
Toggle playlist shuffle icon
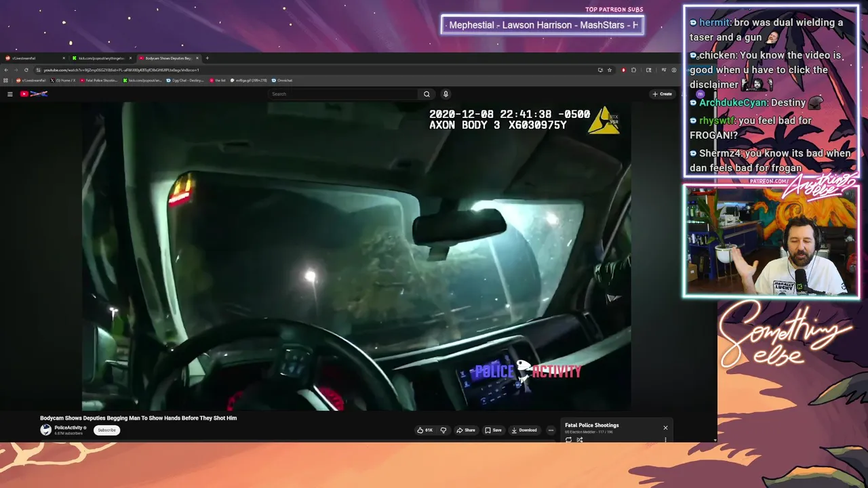(x=580, y=440)
